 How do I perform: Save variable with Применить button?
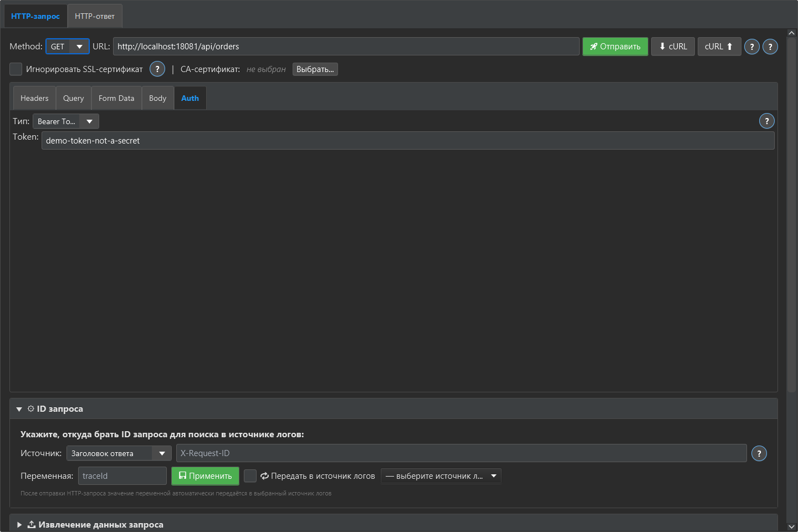[205, 476]
